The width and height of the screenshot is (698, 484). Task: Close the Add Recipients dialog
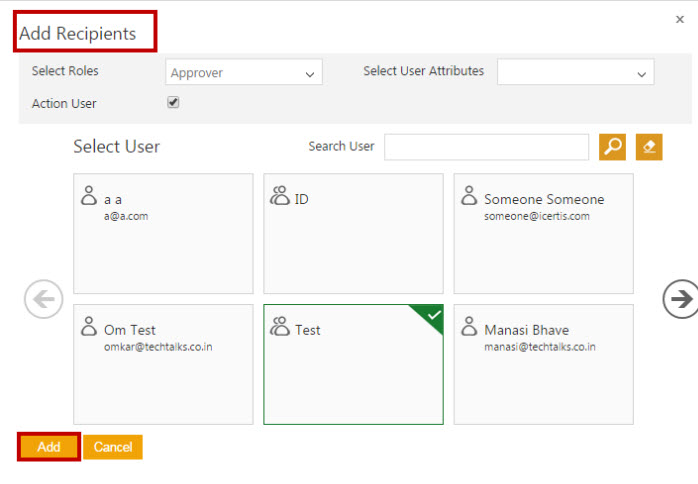pyautogui.click(x=681, y=19)
